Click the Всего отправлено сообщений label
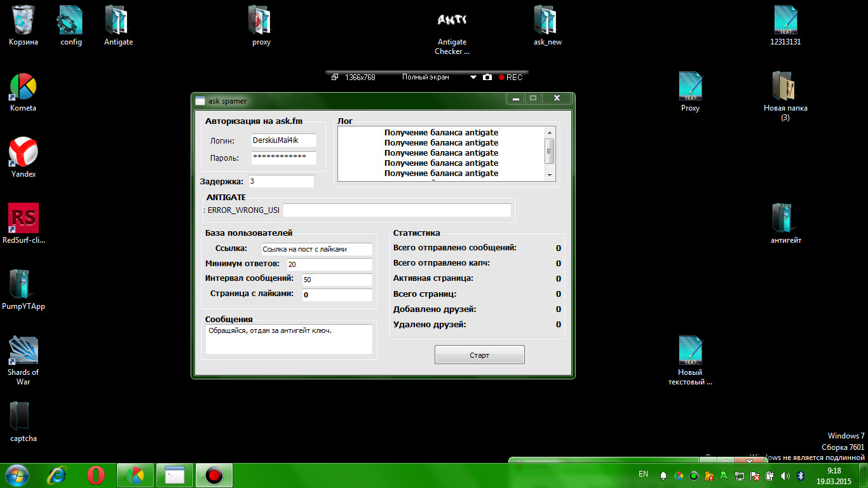868x488 pixels. coord(455,248)
